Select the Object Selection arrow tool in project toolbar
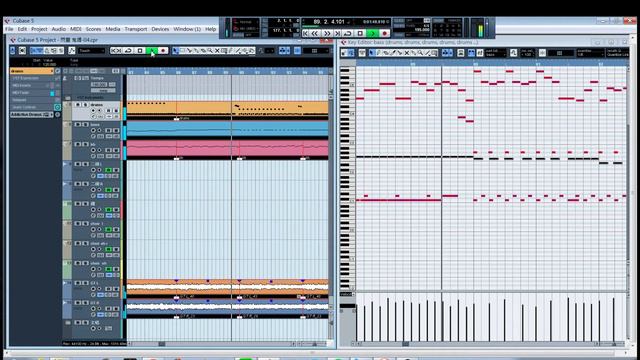Image resolution: width=640 pixels, height=360 pixels. point(176,51)
